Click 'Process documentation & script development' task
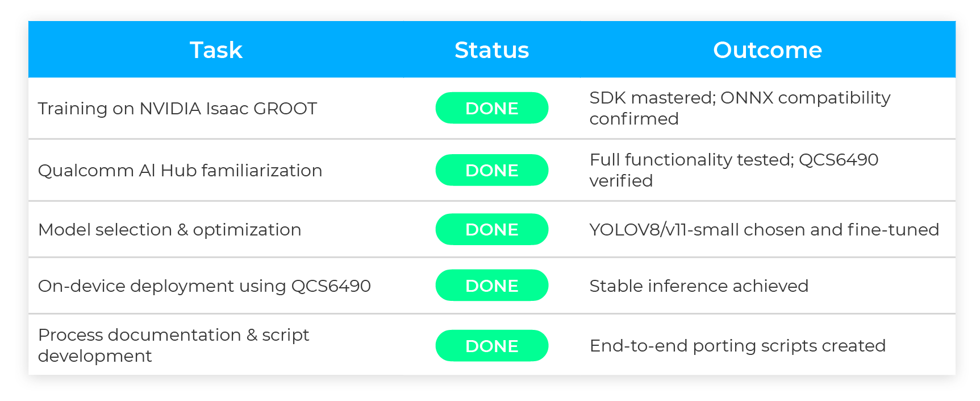The width and height of the screenshot is (980, 401). [173, 345]
